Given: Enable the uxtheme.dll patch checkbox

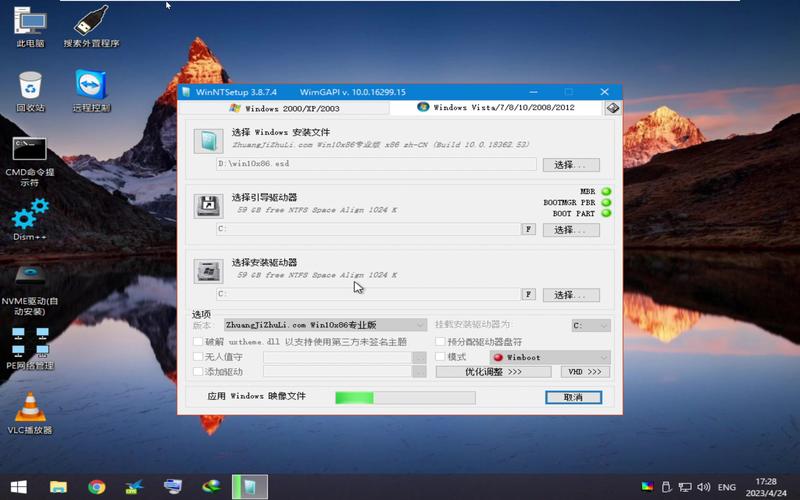Looking at the screenshot, I should (198, 341).
